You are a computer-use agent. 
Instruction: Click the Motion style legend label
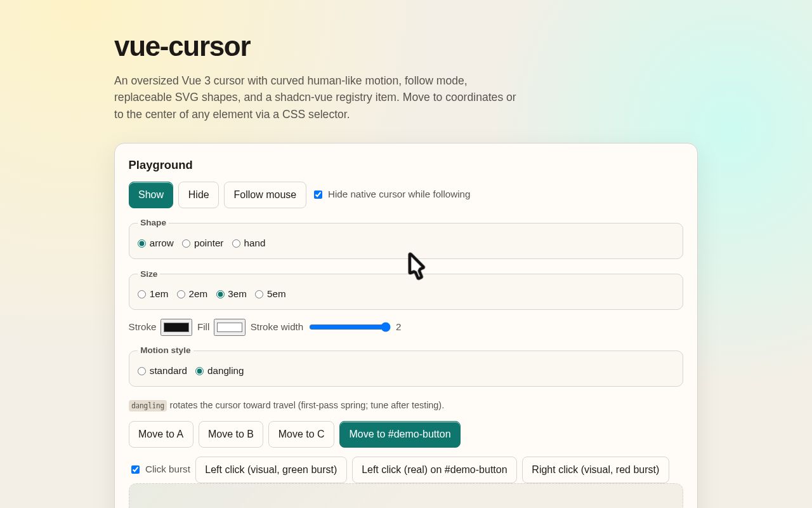(x=166, y=351)
